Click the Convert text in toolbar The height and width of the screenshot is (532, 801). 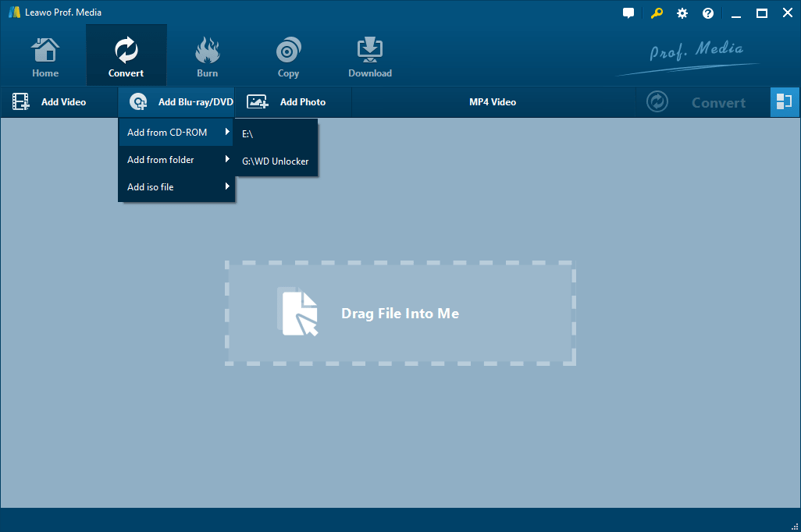pyautogui.click(x=718, y=103)
